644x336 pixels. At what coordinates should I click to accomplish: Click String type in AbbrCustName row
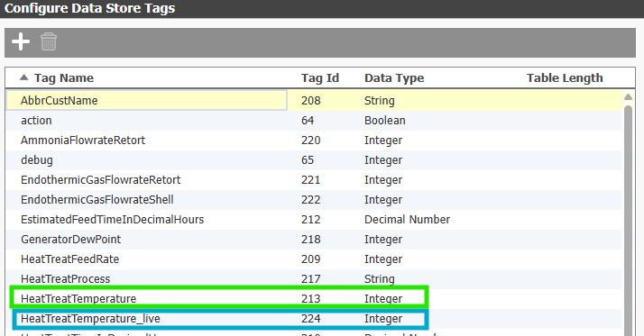tap(380, 101)
